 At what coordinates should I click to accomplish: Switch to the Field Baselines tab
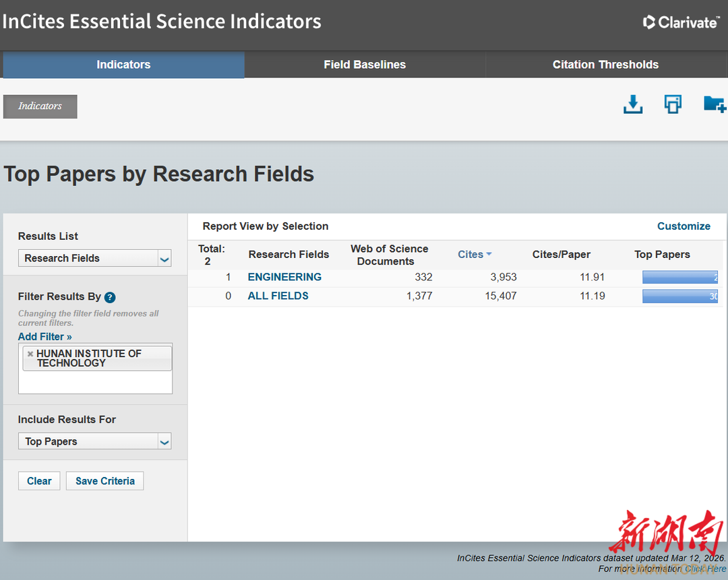[x=365, y=65]
